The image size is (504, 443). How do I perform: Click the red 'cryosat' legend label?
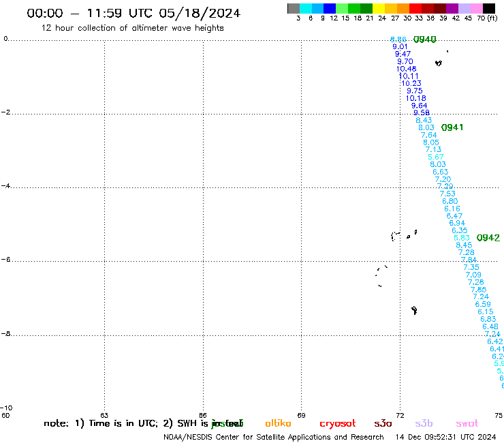pyautogui.click(x=338, y=424)
